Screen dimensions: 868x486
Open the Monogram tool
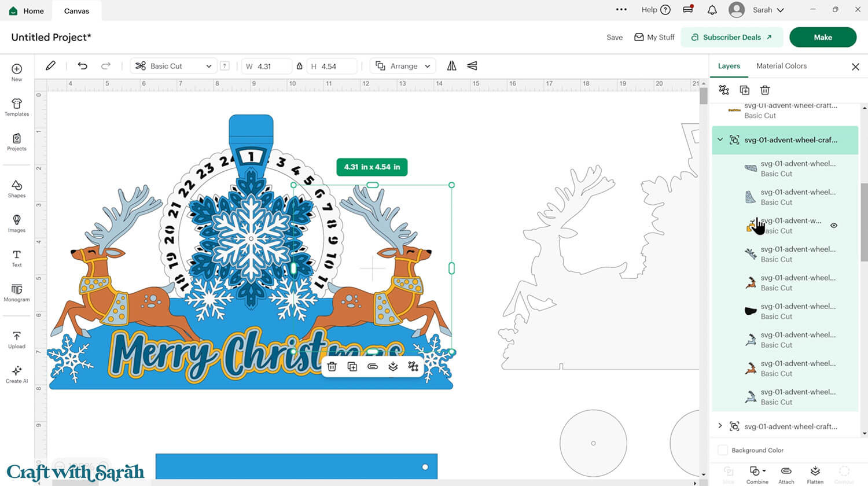pos(17,292)
